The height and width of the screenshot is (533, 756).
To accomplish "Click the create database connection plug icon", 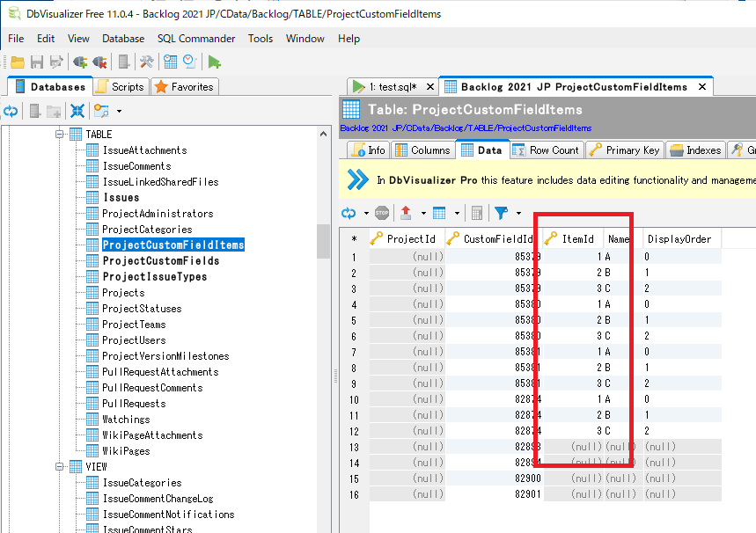I will [81, 62].
